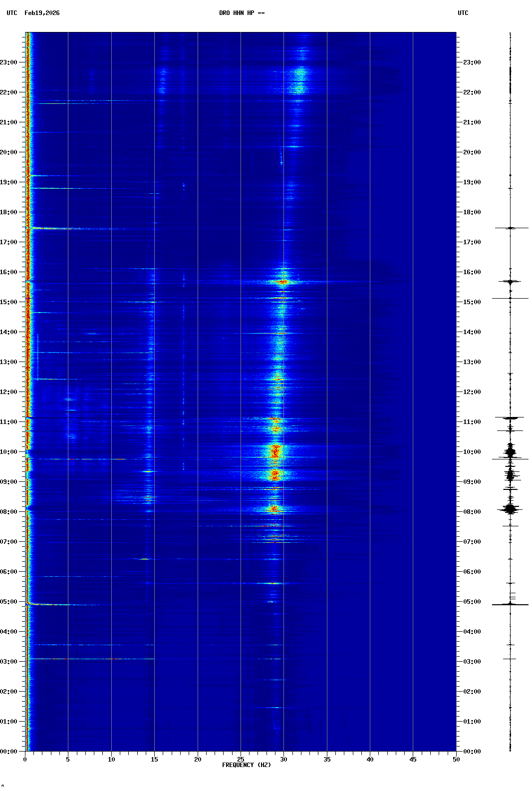Click the 45 tick on frequency axis
This screenshot has height=791, width=532.
click(x=413, y=760)
